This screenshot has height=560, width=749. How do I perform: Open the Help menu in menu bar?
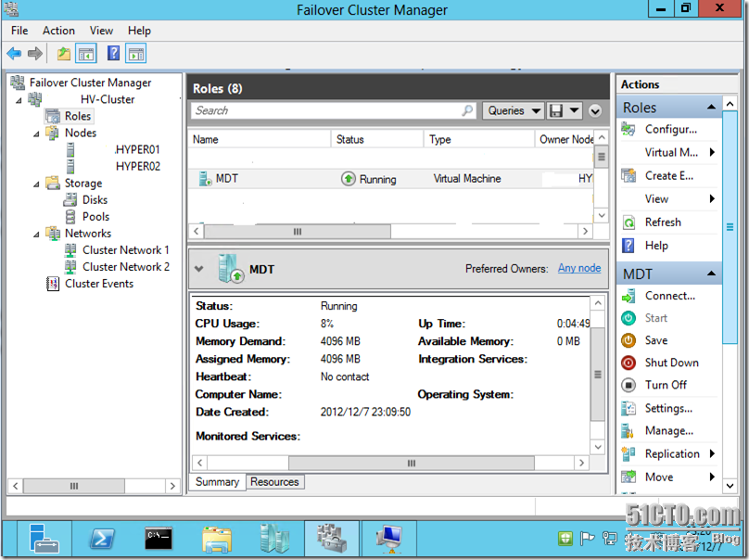pyautogui.click(x=139, y=31)
